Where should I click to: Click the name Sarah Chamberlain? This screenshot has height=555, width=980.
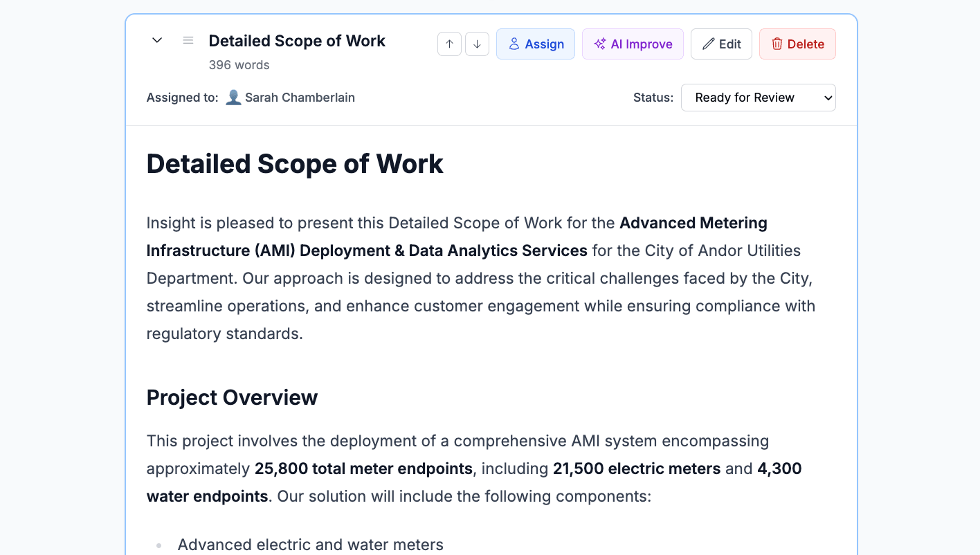coord(300,98)
